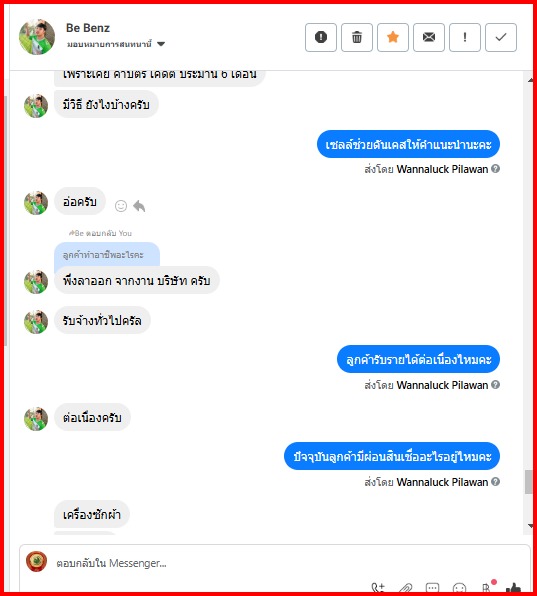Send a thumbs up like
This screenshot has width=537, height=596.
click(513, 588)
